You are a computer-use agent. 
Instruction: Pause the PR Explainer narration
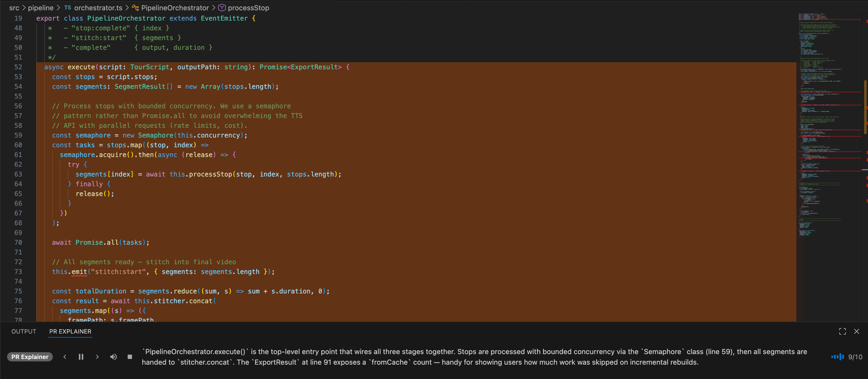(x=81, y=357)
